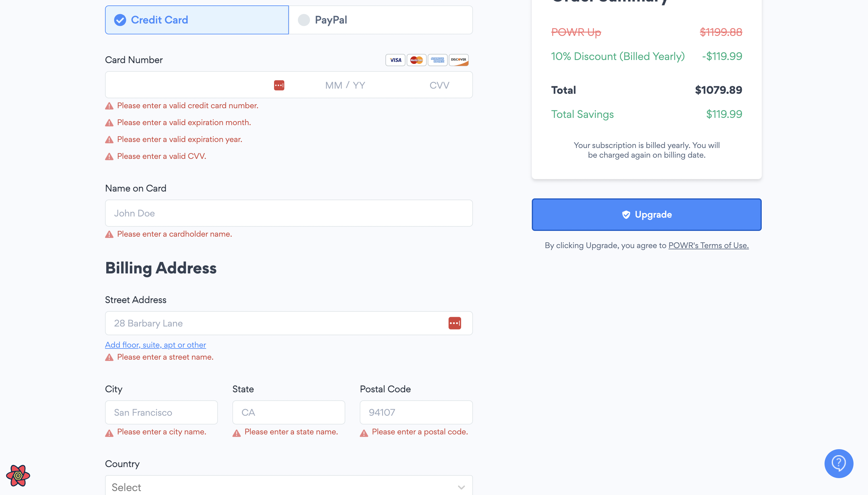Expand the chevron on the Country selector
This screenshot has height=495, width=868.
click(x=461, y=487)
